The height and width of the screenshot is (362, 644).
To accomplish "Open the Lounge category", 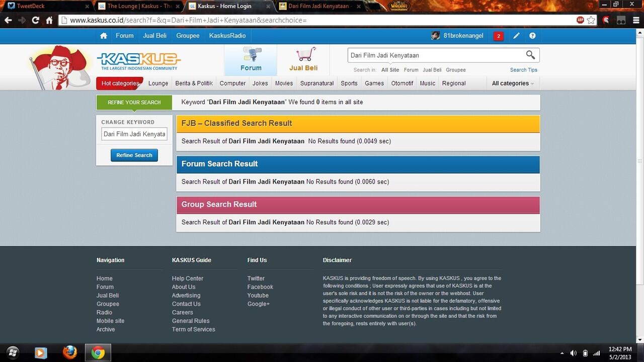I will click(x=158, y=83).
